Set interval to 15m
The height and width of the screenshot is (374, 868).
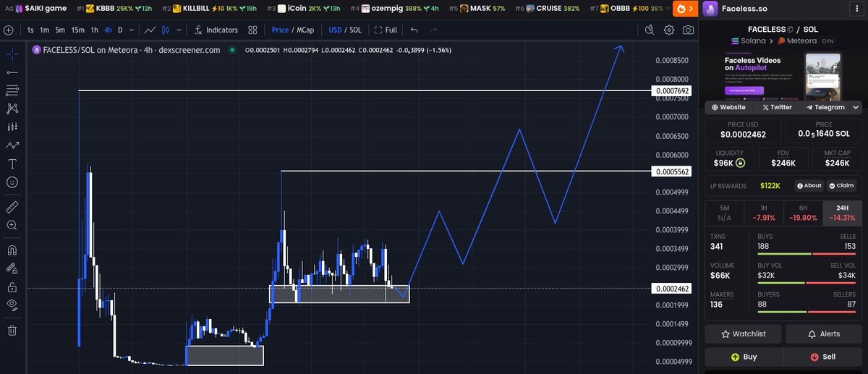pos(77,30)
